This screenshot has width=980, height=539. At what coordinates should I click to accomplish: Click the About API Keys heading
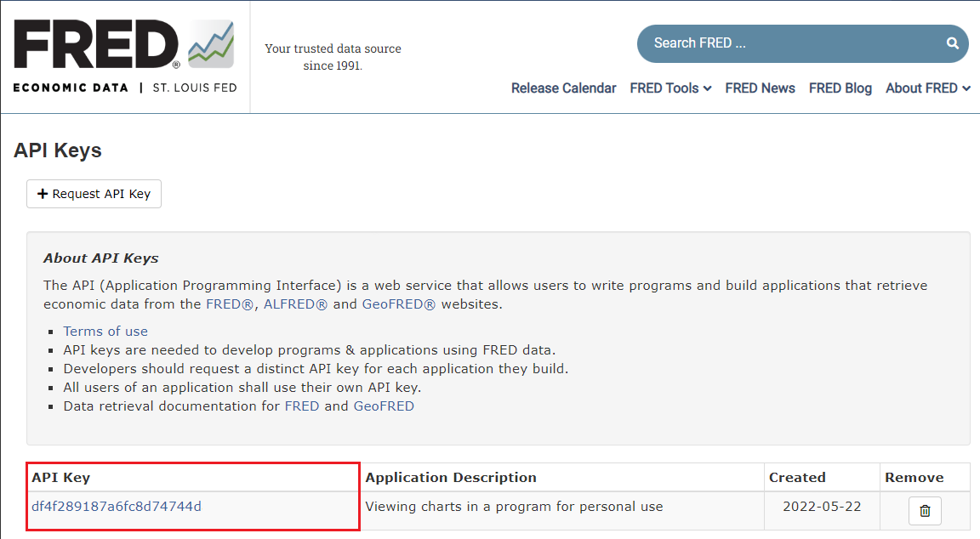point(100,258)
